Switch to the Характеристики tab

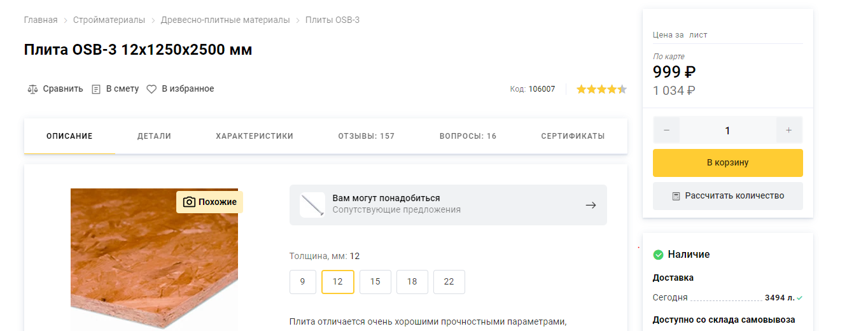(x=255, y=136)
